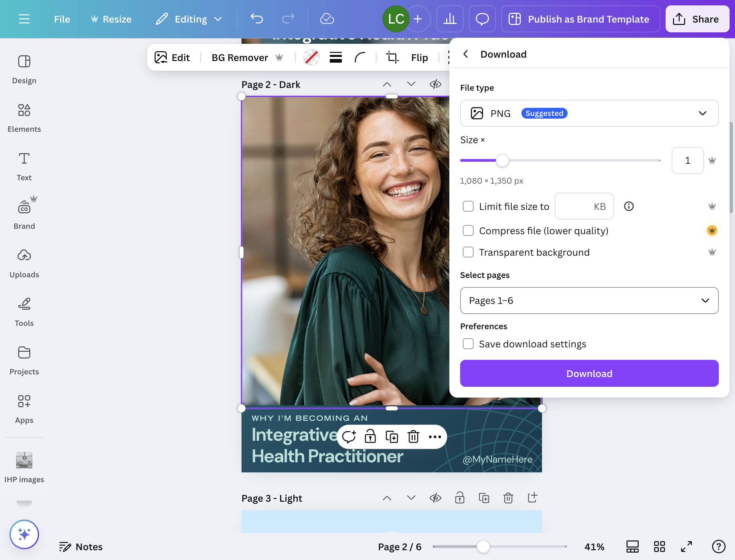Open the Projects sidebar panel
Screen dimensions: 735x560
tap(24, 361)
